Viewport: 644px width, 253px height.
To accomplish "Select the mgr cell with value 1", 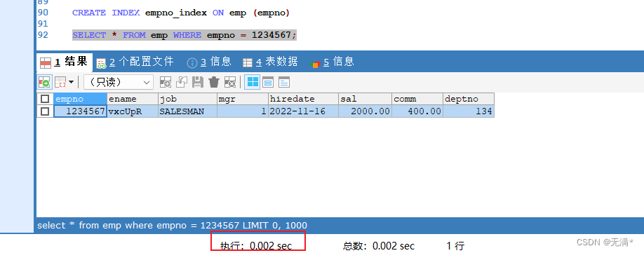I will coord(243,111).
